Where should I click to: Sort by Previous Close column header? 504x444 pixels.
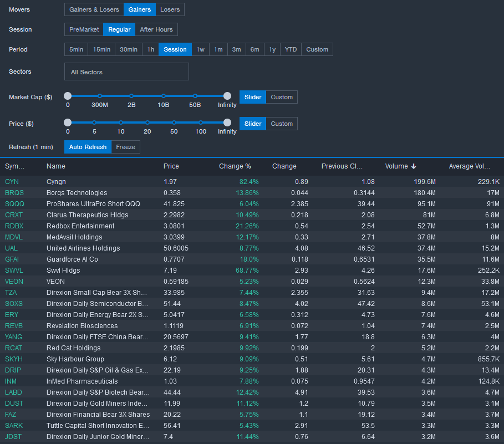click(x=342, y=166)
